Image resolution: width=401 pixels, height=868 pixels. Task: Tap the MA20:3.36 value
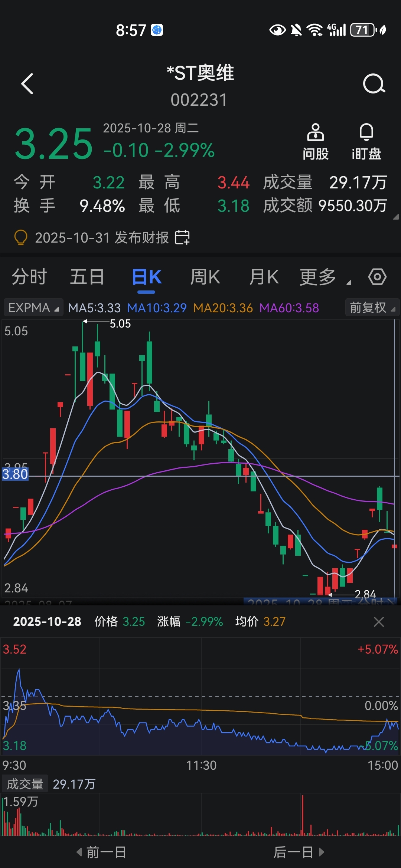pos(223,308)
